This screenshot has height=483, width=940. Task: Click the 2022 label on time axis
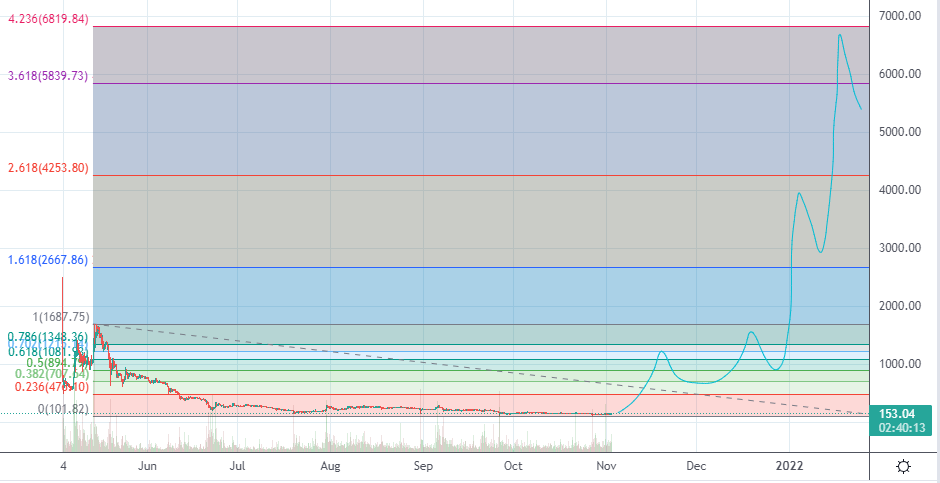click(789, 466)
